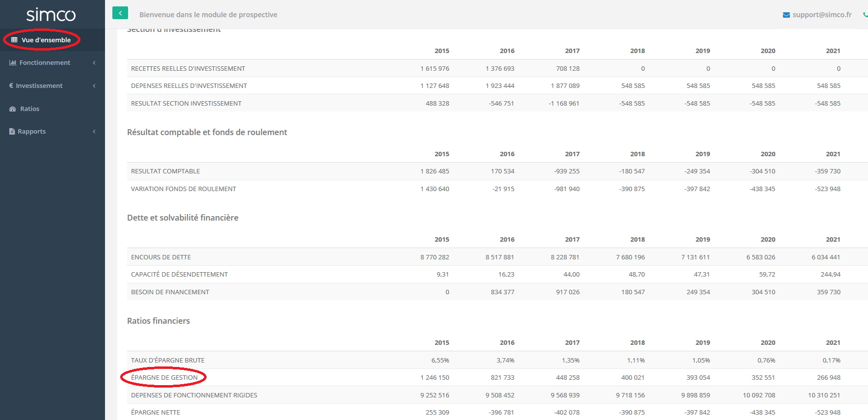Click the euro icon beside Investissement

11,85
